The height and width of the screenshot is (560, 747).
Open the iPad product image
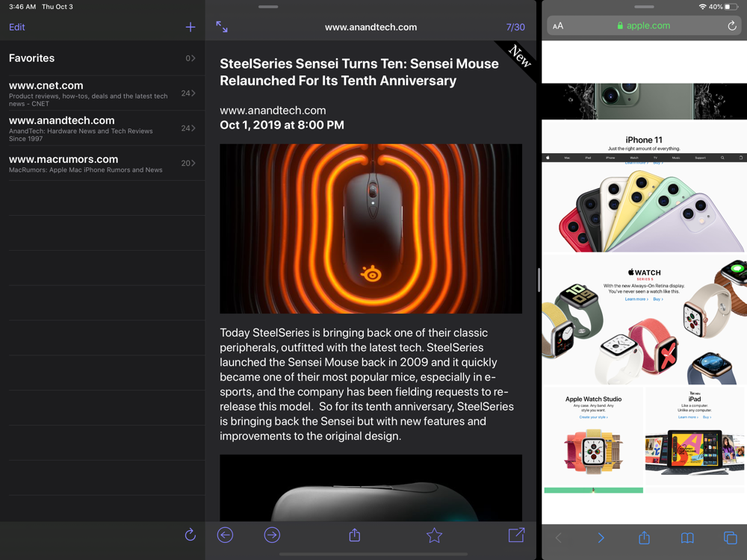pyautogui.click(x=695, y=452)
